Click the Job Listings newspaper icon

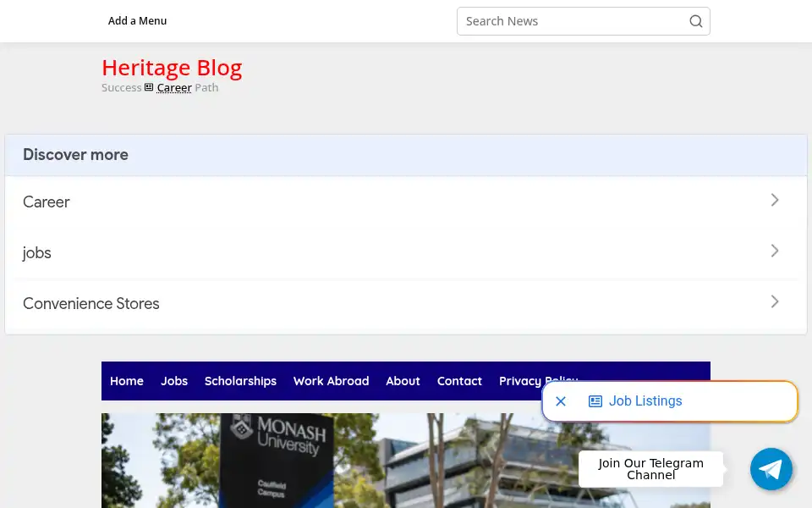click(x=595, y=401)
